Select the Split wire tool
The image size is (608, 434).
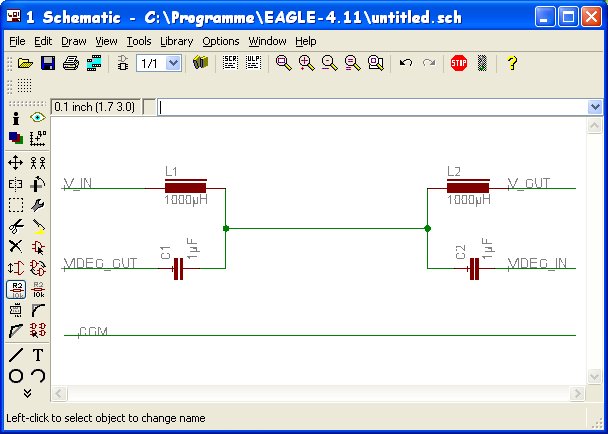(16, 331)
